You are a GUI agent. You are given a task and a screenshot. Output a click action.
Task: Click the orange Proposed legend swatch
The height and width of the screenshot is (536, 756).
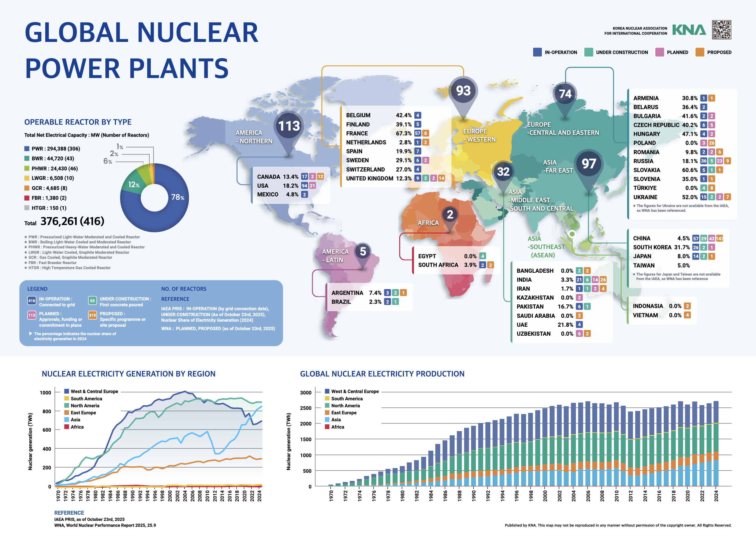700,52
